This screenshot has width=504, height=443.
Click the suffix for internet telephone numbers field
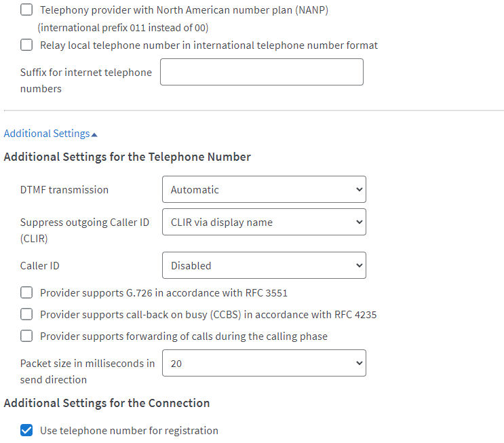pos(261,72)
